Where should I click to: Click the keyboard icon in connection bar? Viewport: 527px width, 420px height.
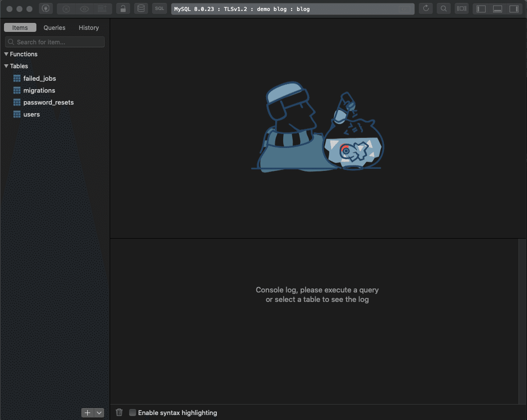405,9
